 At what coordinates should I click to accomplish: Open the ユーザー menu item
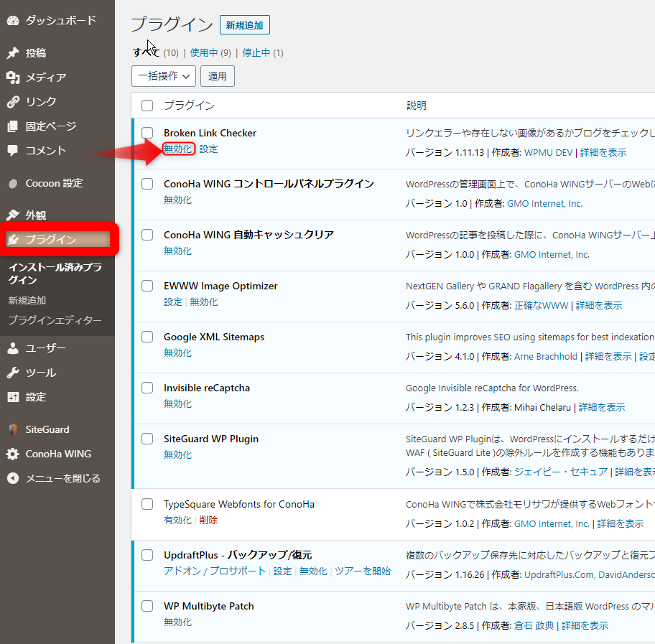point(45,348)
